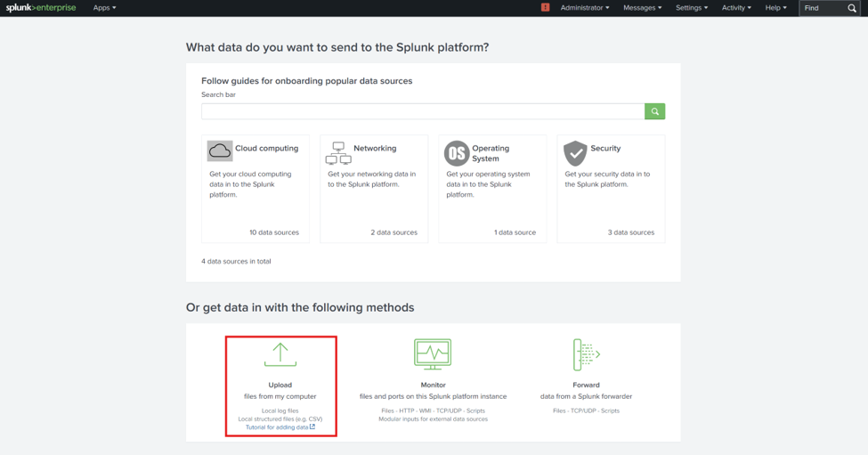Choose the Forward data icon

click(x=586, y=354)
